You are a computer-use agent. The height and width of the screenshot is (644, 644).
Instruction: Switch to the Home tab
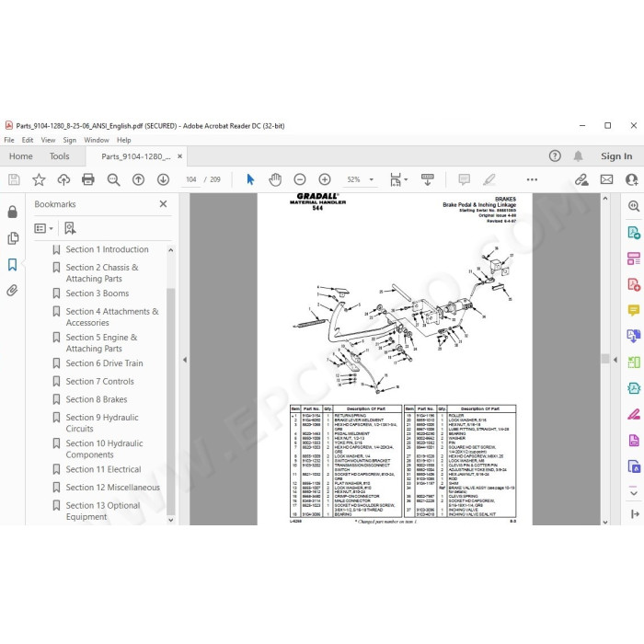point(20,156)
